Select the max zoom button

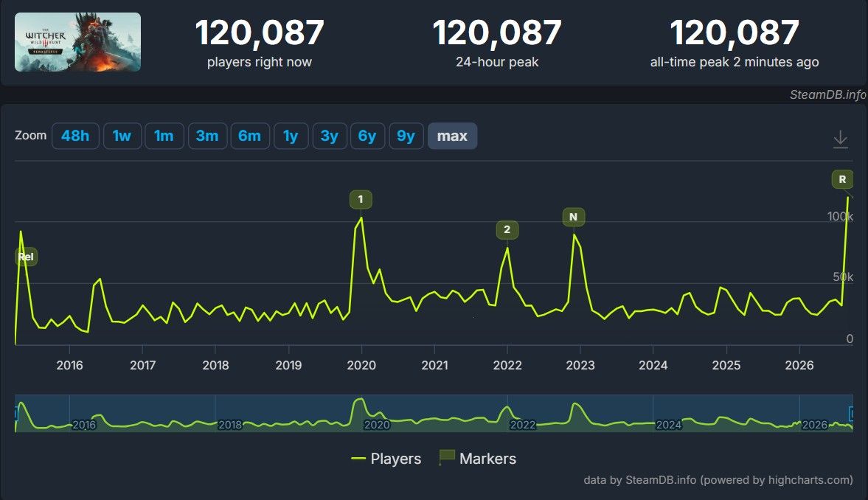point(452,136)
